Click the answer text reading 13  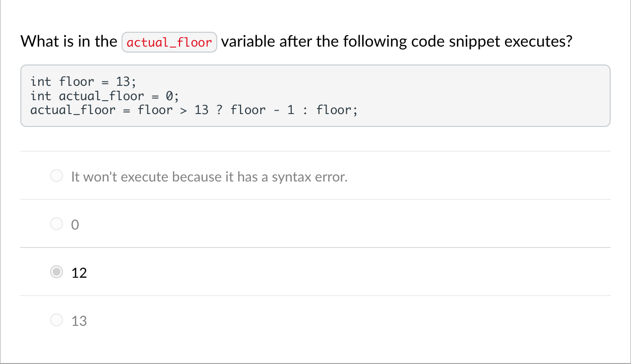(x=81, y=320)
